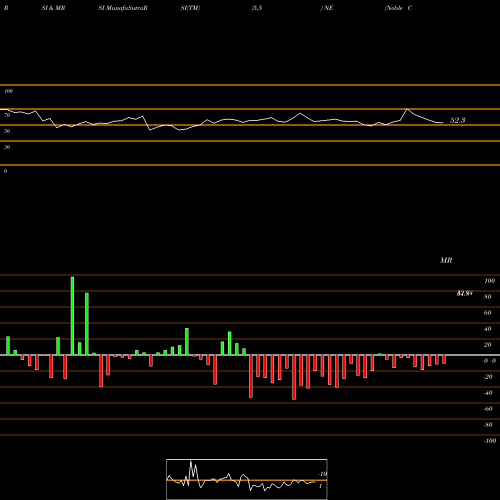
Task: Click the overlapping MR value near 80
Action: [464, 293]
